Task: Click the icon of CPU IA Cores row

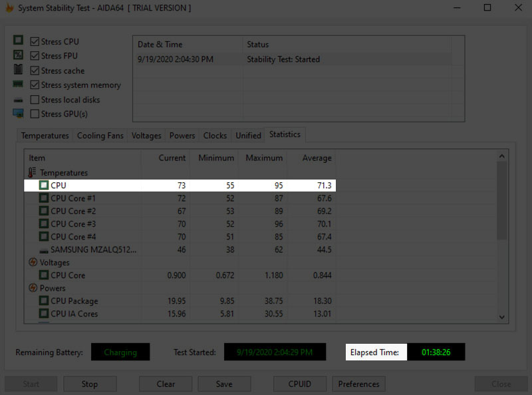Action: pyautogui.click(x=44, y=314)
